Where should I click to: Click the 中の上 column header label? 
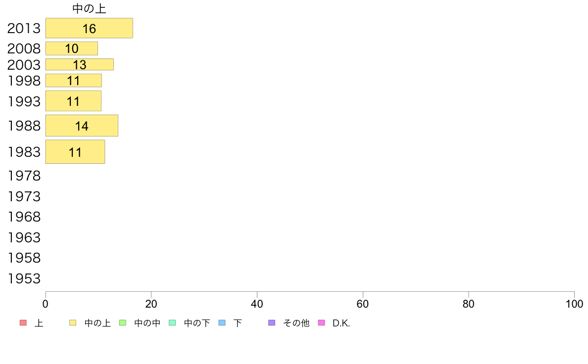point(89,8)
